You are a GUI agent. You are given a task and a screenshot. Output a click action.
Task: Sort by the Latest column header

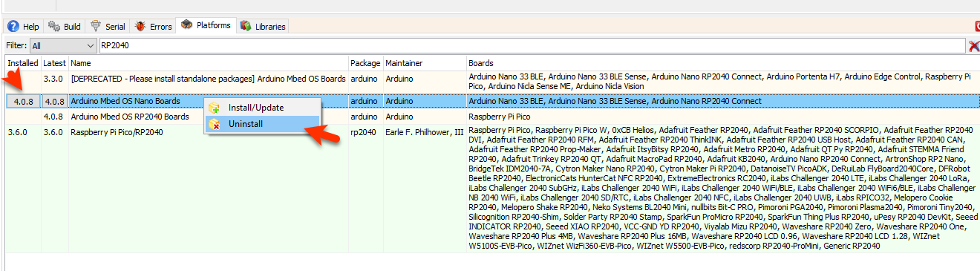pyautogui.click(x=55, y=63)
